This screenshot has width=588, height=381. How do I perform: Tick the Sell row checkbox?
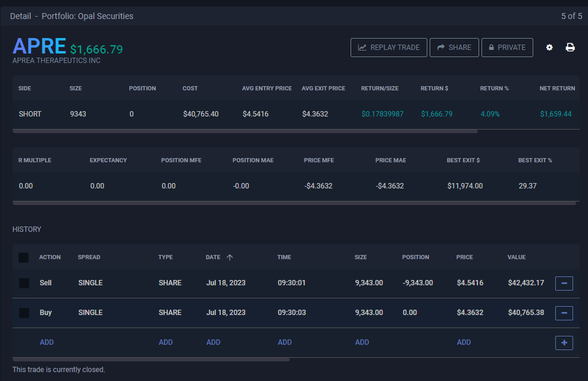24,283
